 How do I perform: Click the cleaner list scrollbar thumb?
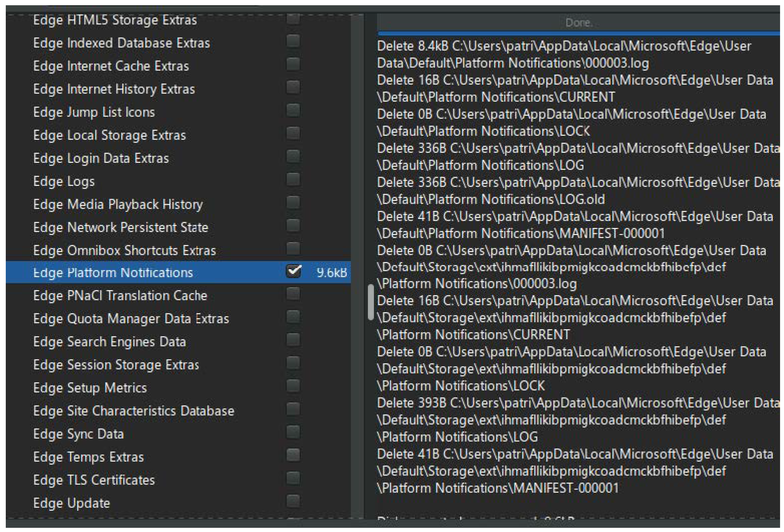pos(371,302)
